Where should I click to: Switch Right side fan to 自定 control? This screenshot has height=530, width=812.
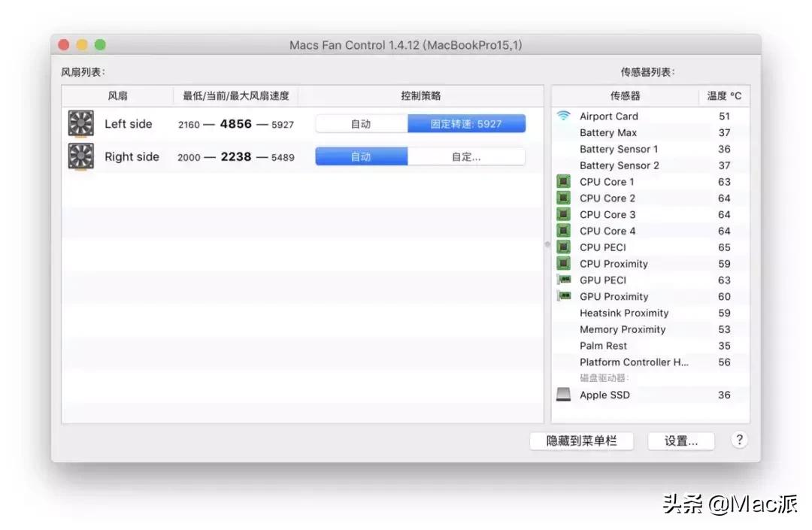[x=466, y=156]
